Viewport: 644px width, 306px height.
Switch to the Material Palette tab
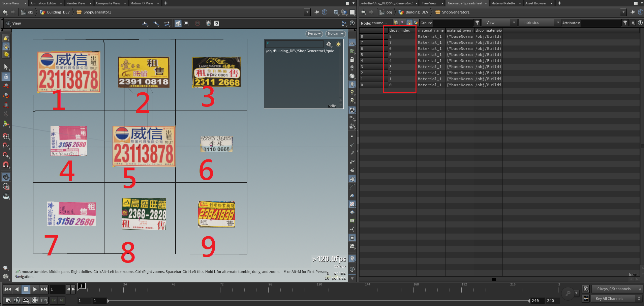point(503,3)
